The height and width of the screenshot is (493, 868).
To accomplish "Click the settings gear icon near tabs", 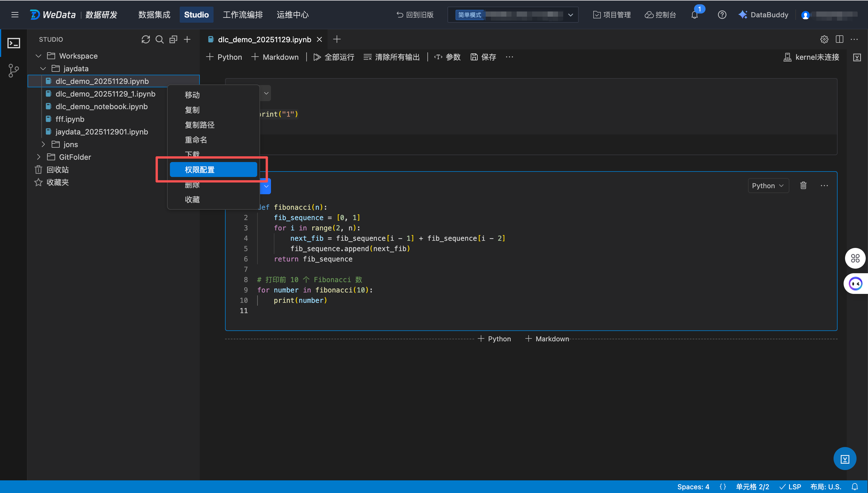I will point(824,39).
